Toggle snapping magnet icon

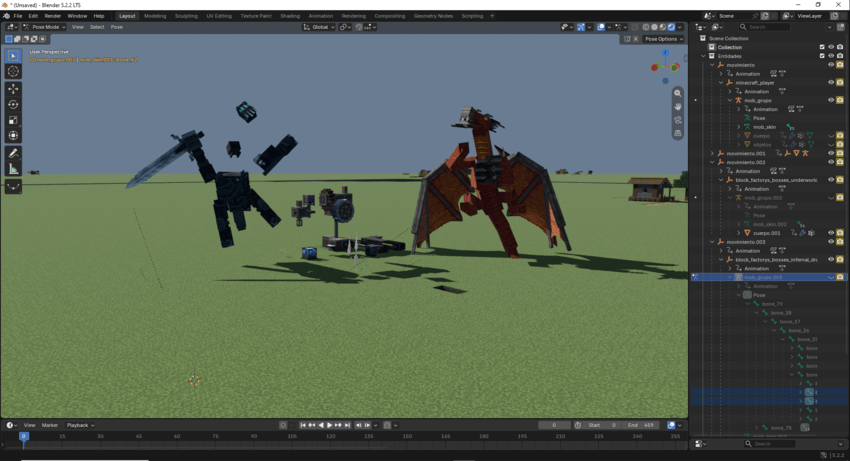click(x=359, y=27)
